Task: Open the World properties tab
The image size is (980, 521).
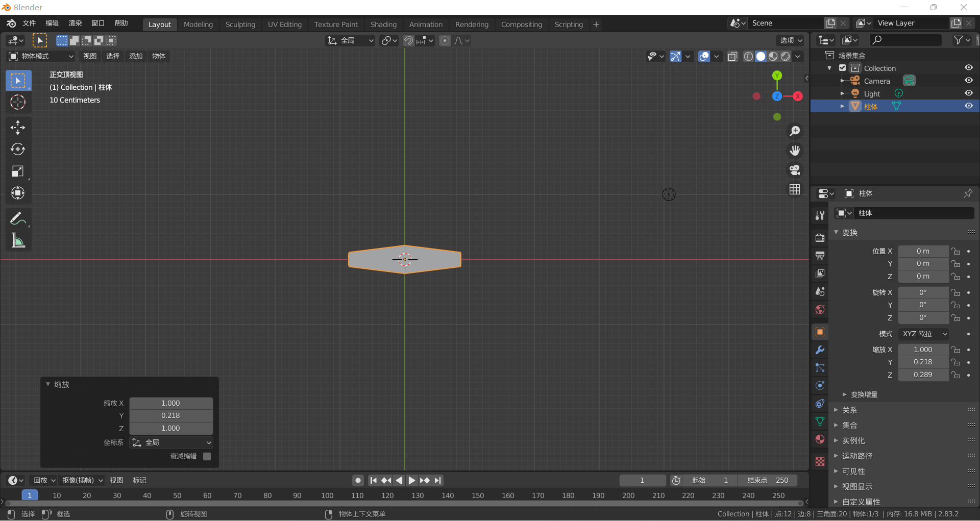Action: click(x=820, y=309)
